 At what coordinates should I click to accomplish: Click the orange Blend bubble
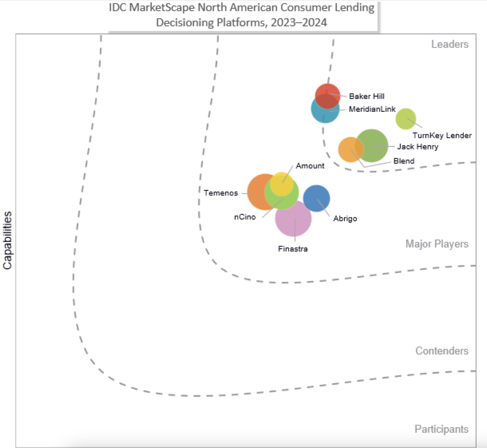point(351,149)
